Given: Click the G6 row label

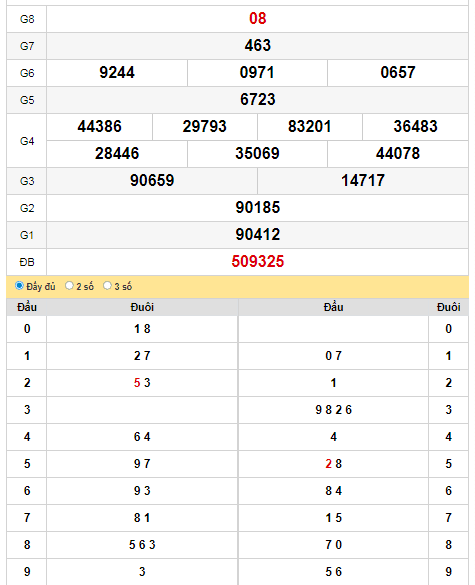Looking at the screenshot, I should [x=27, y=73].
